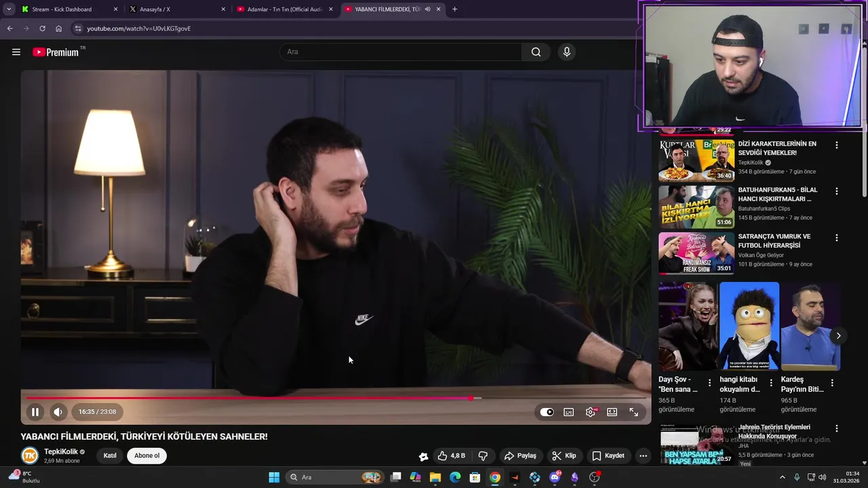Open a new browser tab

pos(454,9)
